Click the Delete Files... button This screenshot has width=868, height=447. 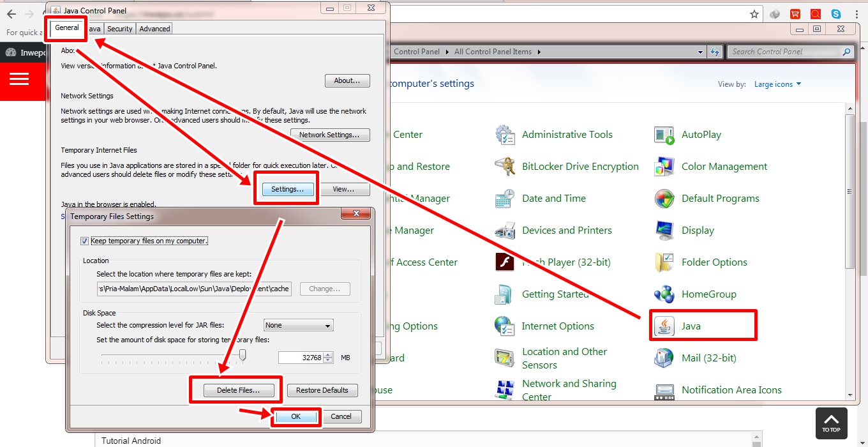point(238,390)
